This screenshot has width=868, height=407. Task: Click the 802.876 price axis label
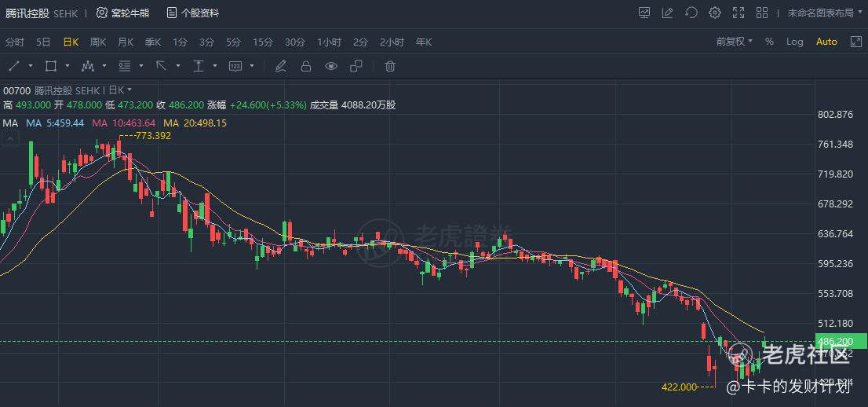pos(835,115)
